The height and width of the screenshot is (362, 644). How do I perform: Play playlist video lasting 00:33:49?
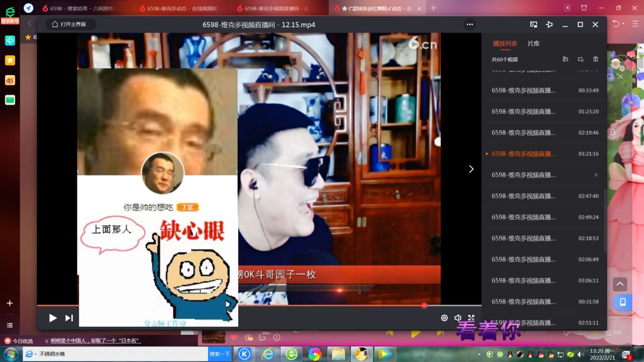[x=544, y=90]
